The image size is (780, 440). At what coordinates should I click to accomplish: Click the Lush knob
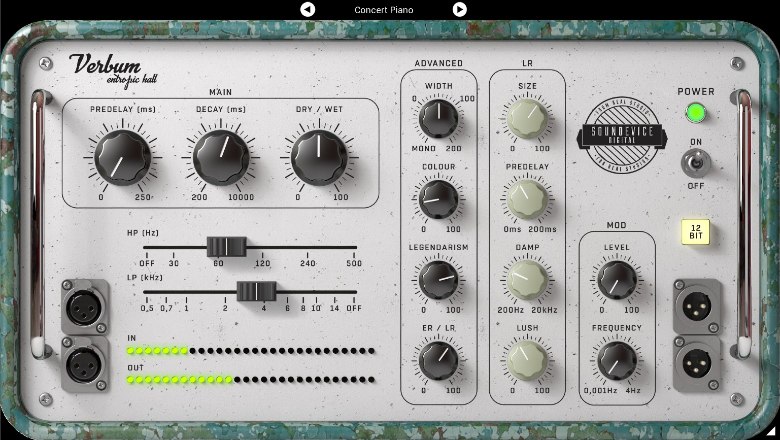click(x=527, y=360)
